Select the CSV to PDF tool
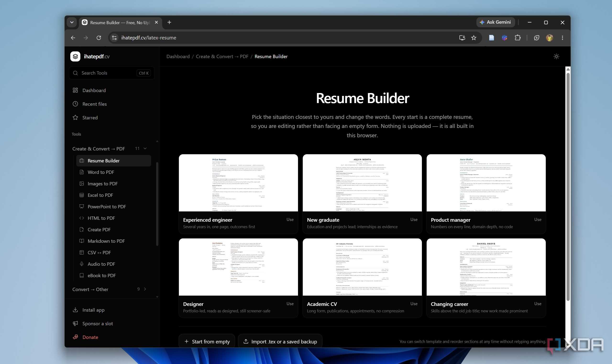Screen dimensions: 612x364 tap(114, 253)
